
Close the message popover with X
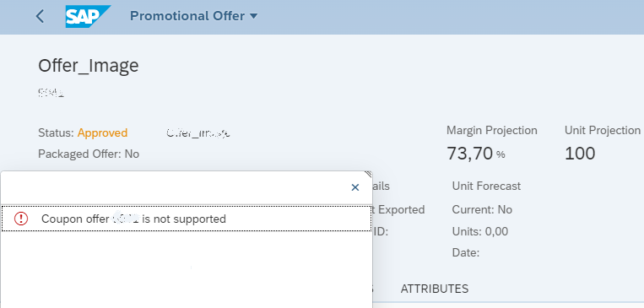coord(355,187)
